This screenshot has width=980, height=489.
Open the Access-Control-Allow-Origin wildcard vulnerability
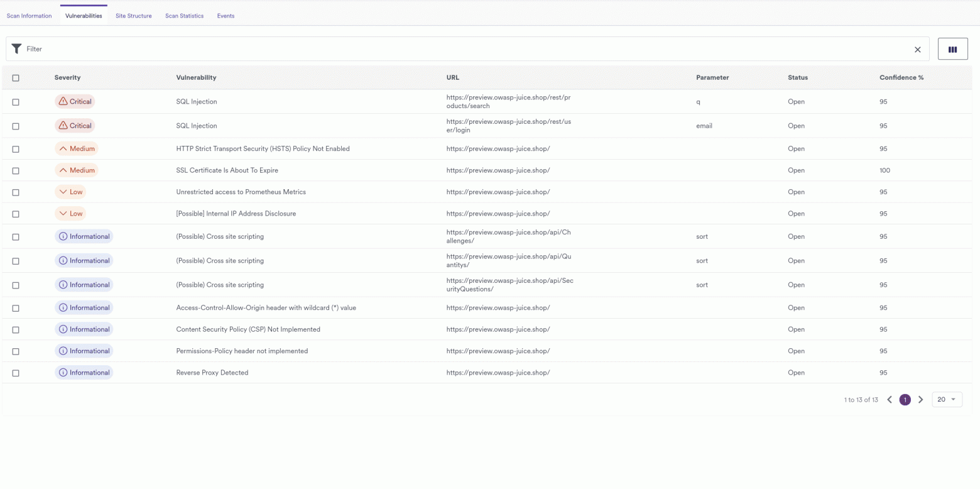click(266, 308)
